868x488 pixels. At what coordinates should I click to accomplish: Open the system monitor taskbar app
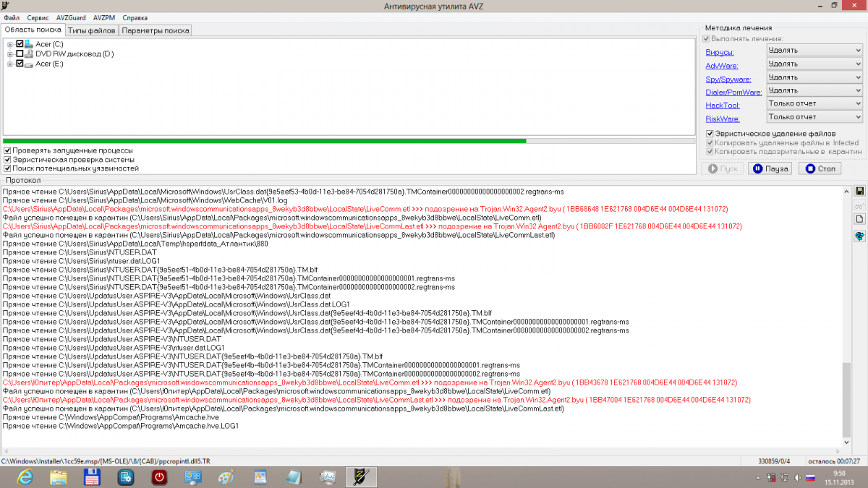328,477
